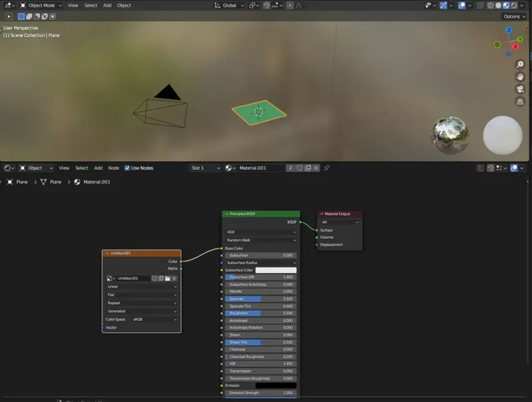Toggle the Show Overlays button
The width and height of the screenshot is (532, 402).
461,5
